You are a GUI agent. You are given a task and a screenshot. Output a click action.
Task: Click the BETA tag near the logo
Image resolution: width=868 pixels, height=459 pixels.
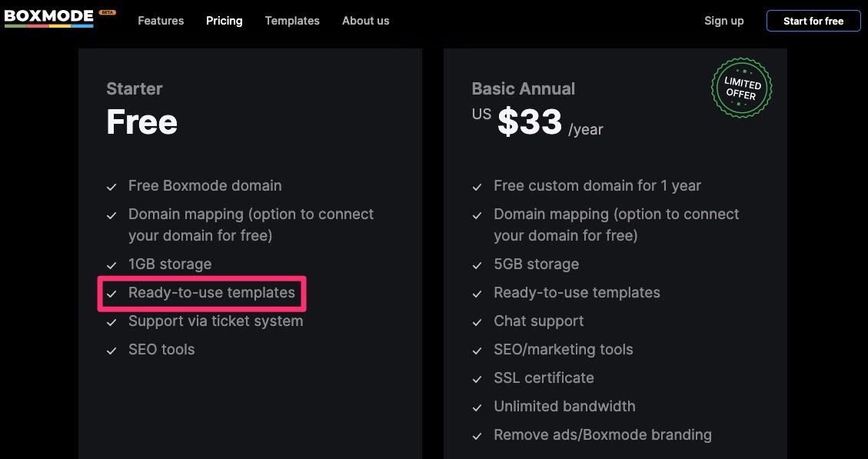click(x=108, y=12)
